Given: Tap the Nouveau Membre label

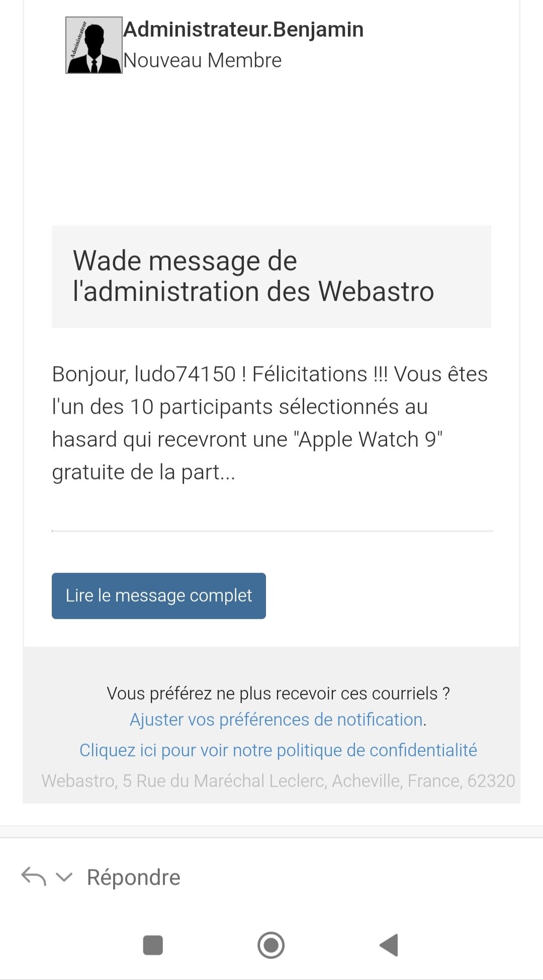Looking at the screenshot, I should [x=202, y=60].
